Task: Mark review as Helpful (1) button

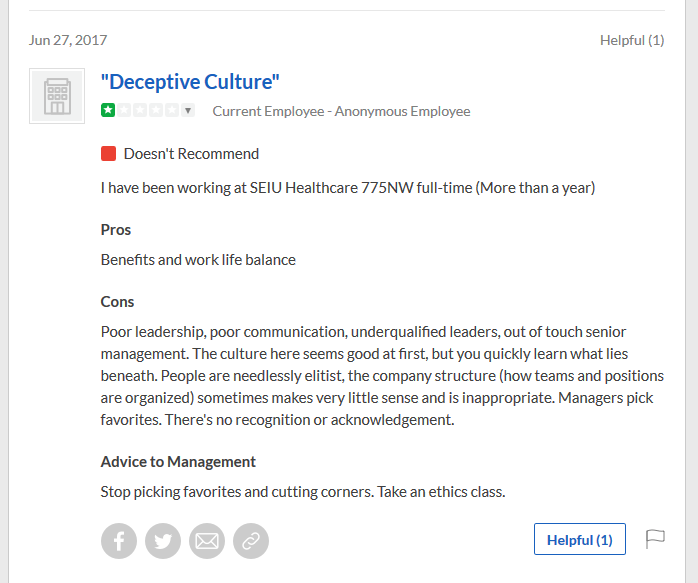Action: click(x=580, y=539)
